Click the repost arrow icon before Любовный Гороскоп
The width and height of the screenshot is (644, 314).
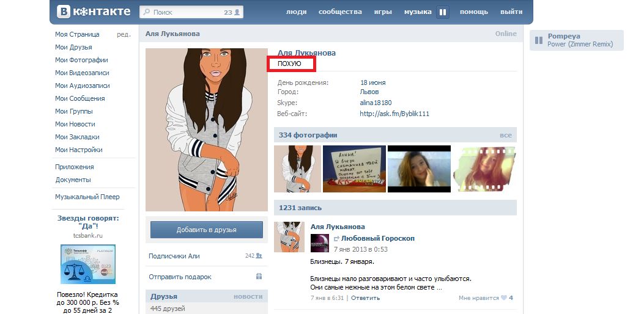click(336, 238)
